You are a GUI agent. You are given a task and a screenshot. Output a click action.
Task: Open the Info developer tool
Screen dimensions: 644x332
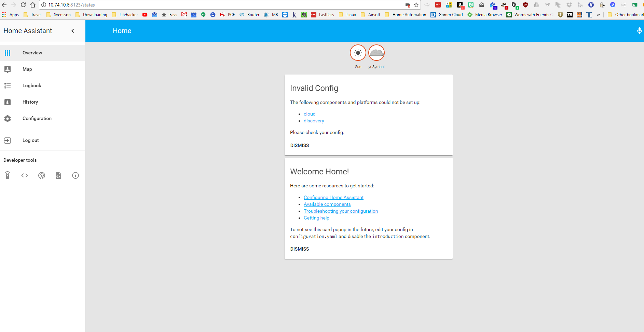[75, 175]
